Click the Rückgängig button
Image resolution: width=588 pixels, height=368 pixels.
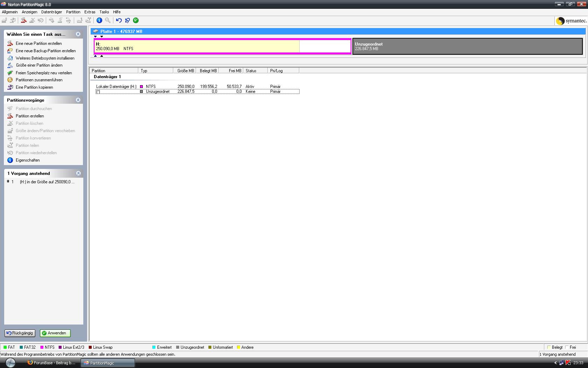20,333
